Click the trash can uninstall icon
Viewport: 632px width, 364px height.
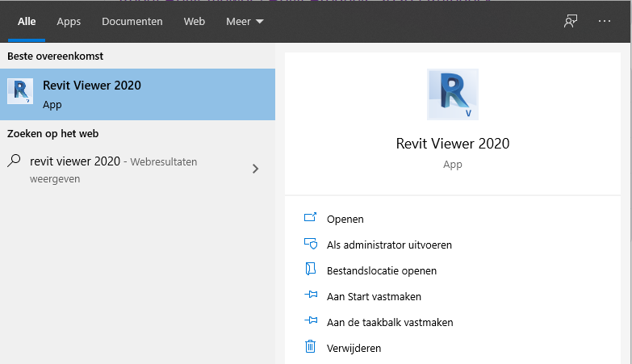pyautogui.click(x=310, y=346)
